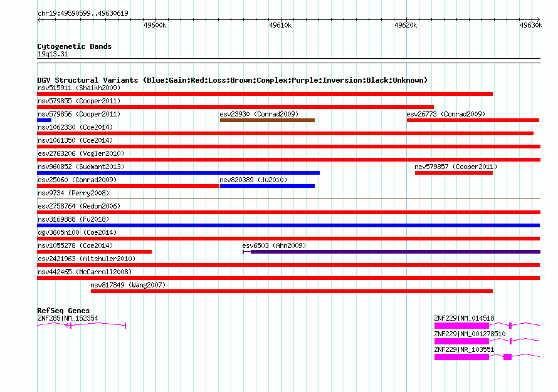Click the 49630k ruler tick label

coord(531,25)
